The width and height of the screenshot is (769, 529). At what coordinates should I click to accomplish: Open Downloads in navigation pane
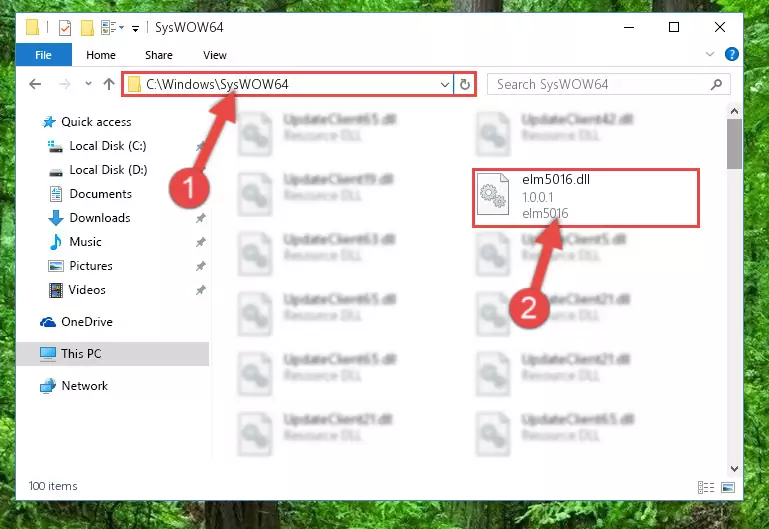click(x=100, y=218)
